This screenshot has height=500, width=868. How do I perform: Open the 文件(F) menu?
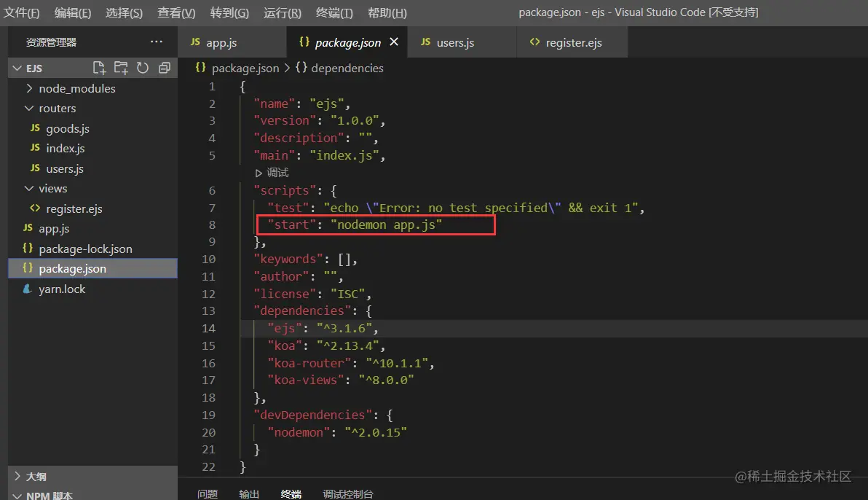click(x=21, y=12)
